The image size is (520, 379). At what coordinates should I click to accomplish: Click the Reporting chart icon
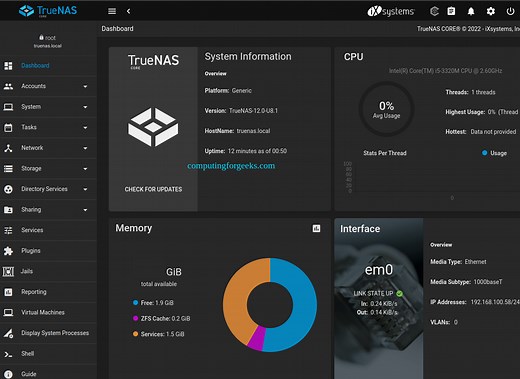click(x=8, y=292)
